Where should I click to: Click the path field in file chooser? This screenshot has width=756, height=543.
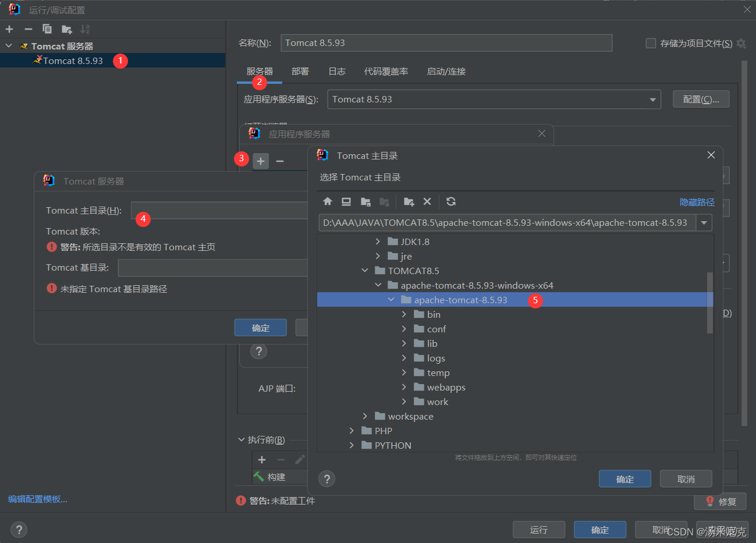pos(507,223)
